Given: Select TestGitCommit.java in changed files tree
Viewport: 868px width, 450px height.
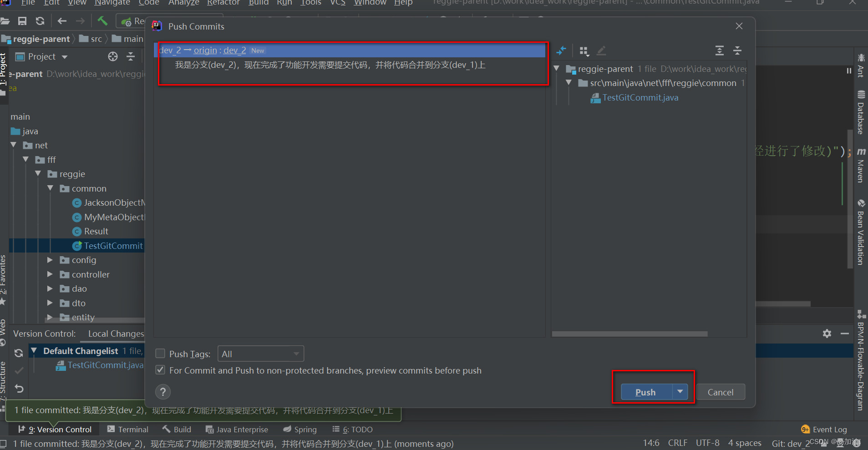Looking at the screenshot, I should pos(640,97).
